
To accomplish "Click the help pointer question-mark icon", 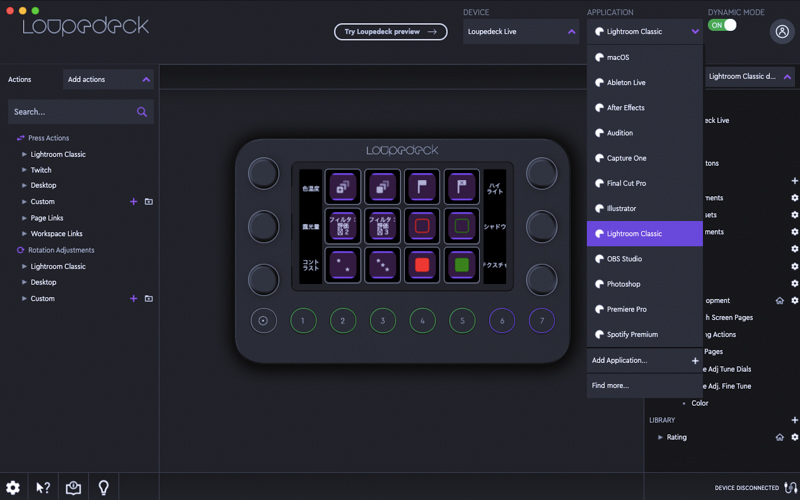I will 43,488.
